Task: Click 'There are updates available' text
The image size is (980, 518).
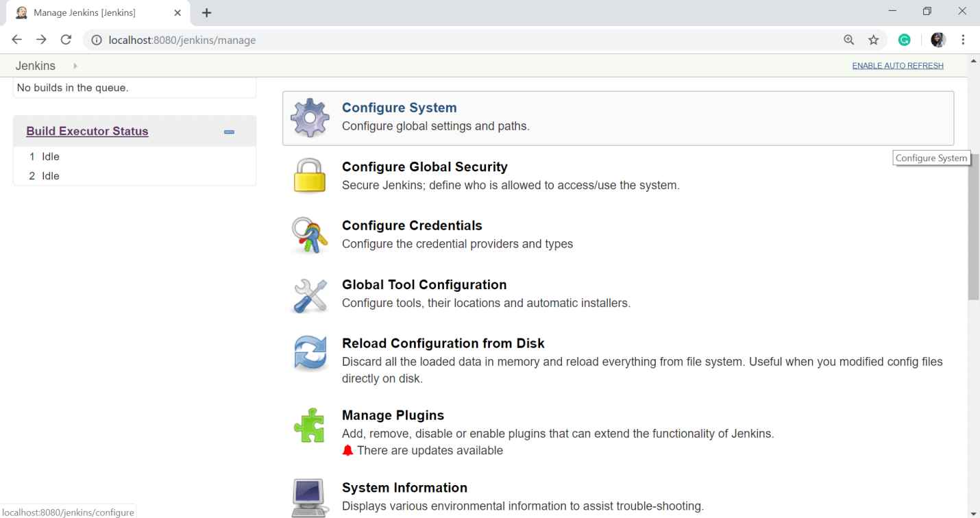Action: click(430, 450)
